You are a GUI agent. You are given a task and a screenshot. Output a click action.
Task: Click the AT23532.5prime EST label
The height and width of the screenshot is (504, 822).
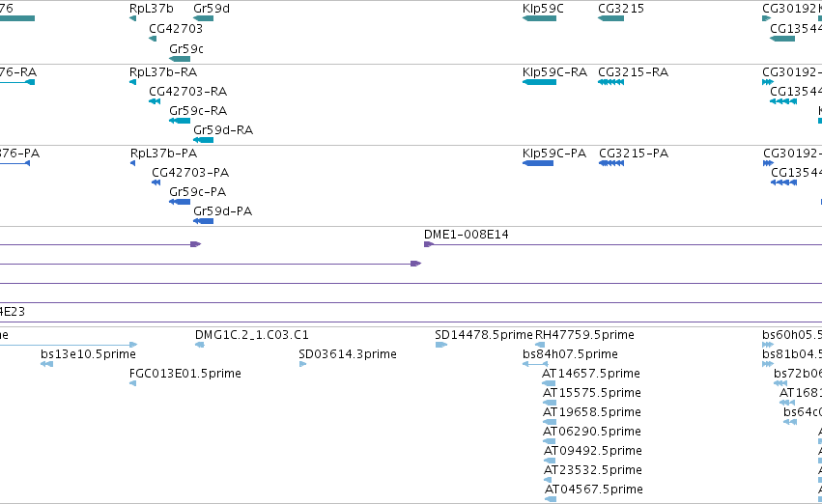[593, 470]
